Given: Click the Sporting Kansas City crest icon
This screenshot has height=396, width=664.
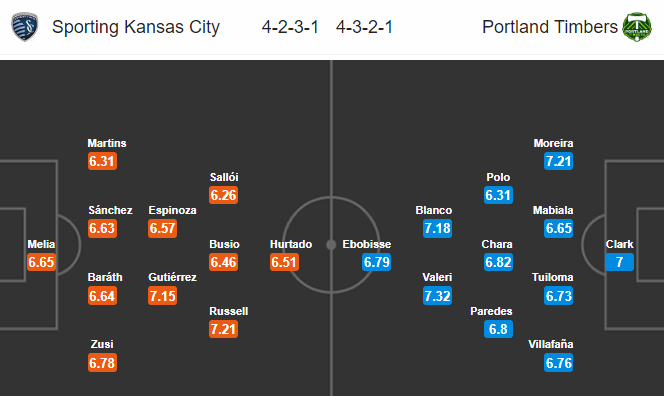Looking at the screenshot, I should 25,27.
